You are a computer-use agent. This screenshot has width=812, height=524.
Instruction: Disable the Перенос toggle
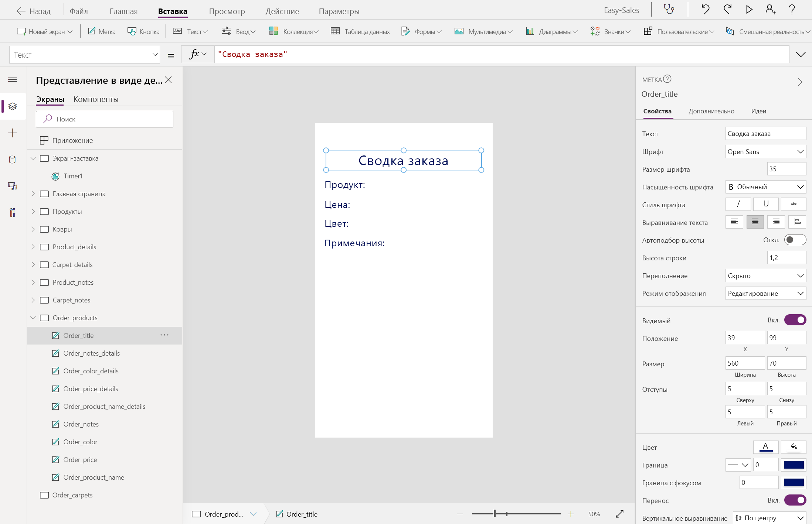coord(795,500)
